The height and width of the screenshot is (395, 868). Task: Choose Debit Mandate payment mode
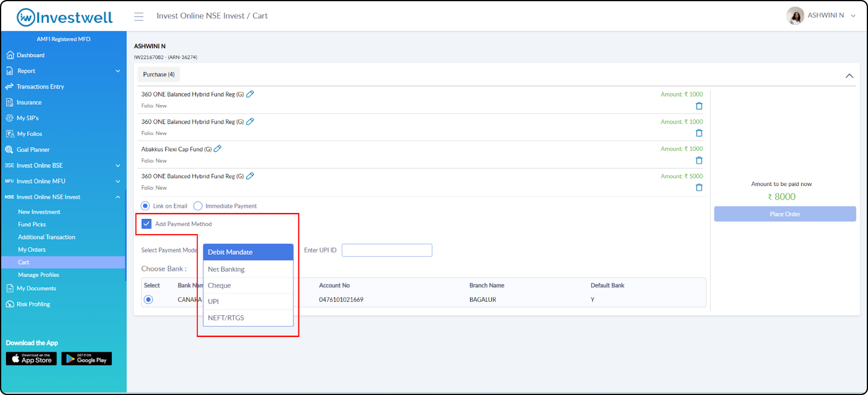click(x=248, y=252)
